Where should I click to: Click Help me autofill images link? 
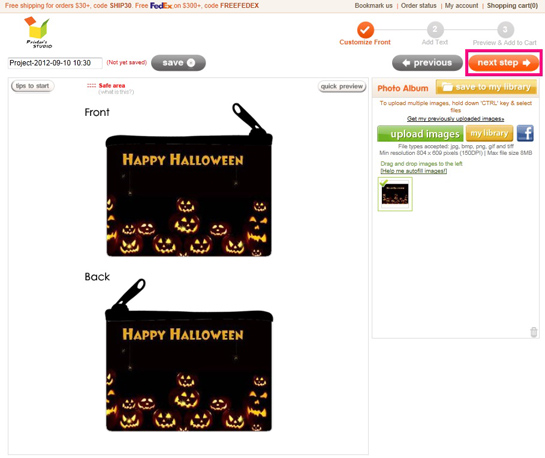click(x=414, y=171)
